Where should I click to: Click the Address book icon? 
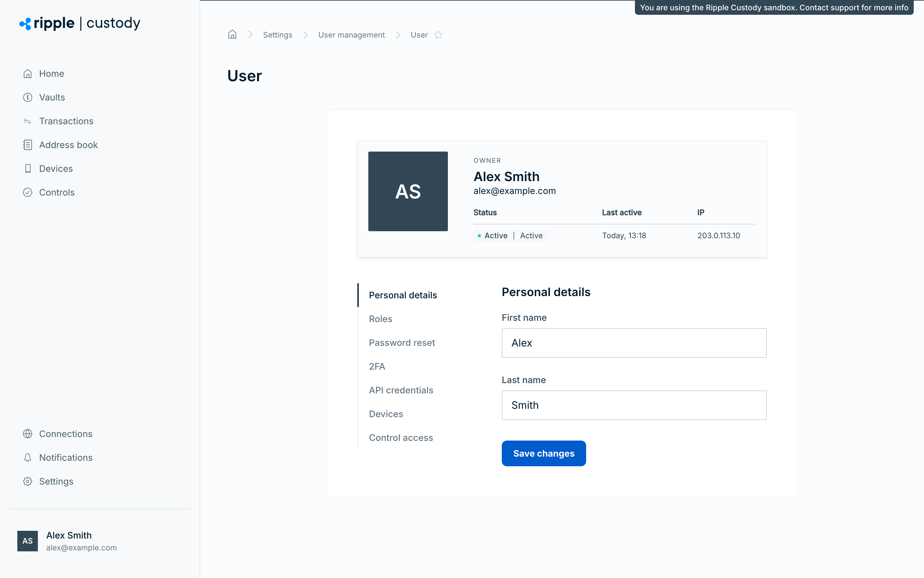(x=28, y=145)
